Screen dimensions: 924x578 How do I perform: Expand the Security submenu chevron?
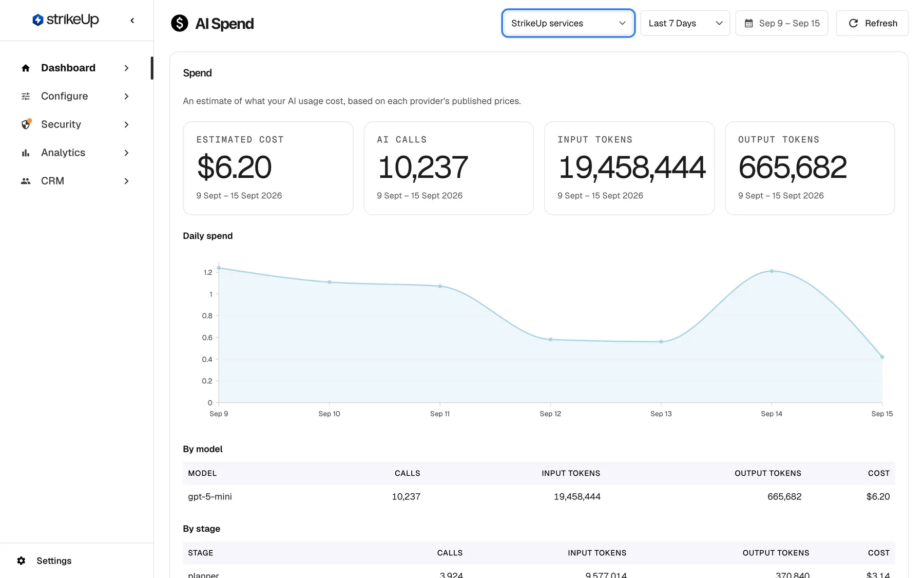coord(126,124)
